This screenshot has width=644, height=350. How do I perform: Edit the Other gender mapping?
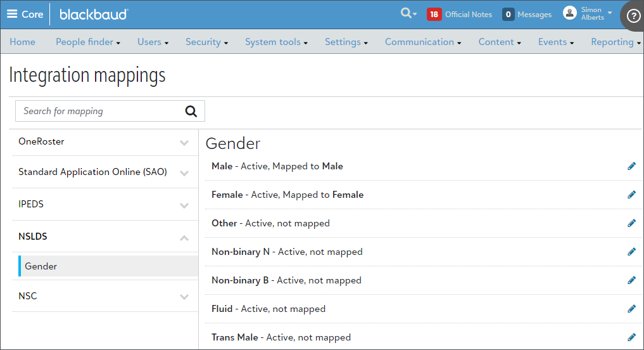pyautogui.click(x=632, y=223)
